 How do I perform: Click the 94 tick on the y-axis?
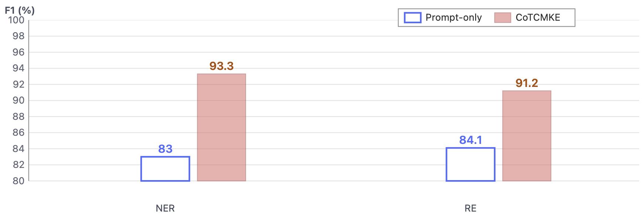click(18, 68)
